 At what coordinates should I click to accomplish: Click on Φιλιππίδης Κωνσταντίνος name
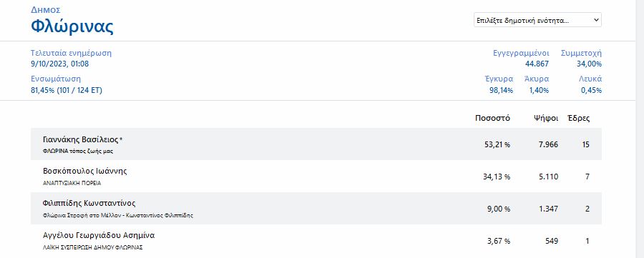tap(89, 204)
